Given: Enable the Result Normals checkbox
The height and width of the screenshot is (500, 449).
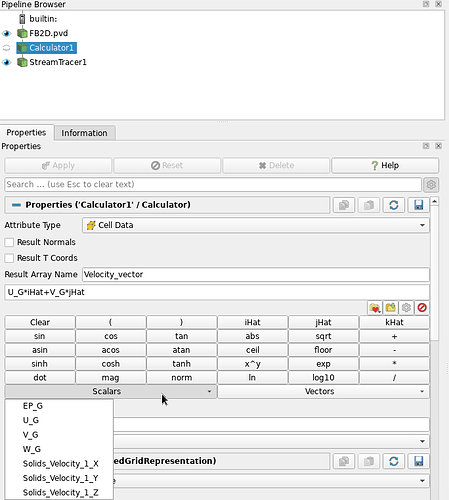Looking at the screenshot, I should tap(9, 242).
